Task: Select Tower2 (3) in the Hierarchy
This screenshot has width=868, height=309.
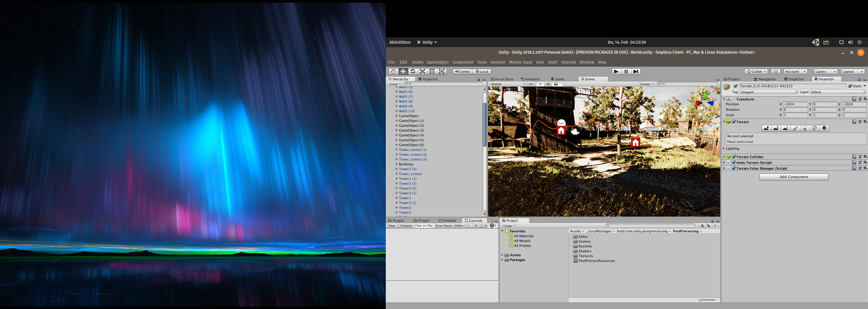Action: tap(407, 169)
